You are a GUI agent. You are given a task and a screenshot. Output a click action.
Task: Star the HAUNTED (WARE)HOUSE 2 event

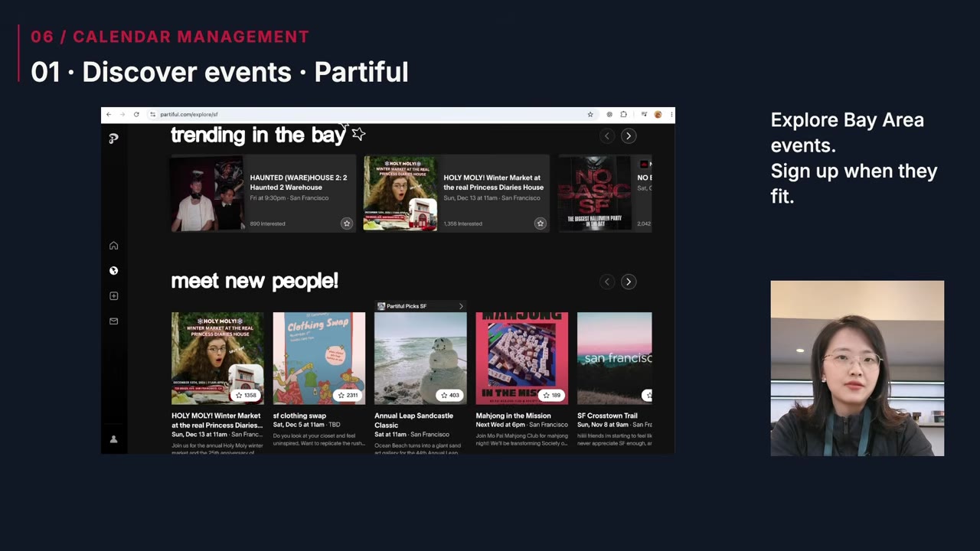(x=347, y=223)
